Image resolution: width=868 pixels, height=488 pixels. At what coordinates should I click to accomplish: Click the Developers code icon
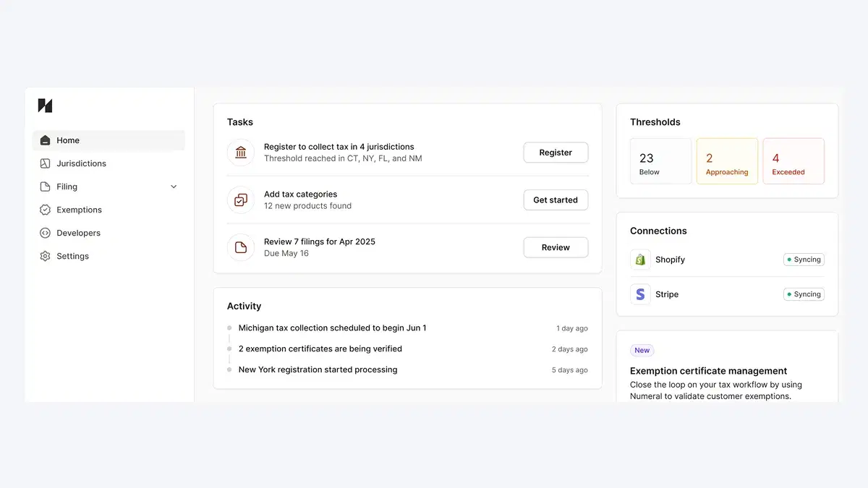(45, 233)
